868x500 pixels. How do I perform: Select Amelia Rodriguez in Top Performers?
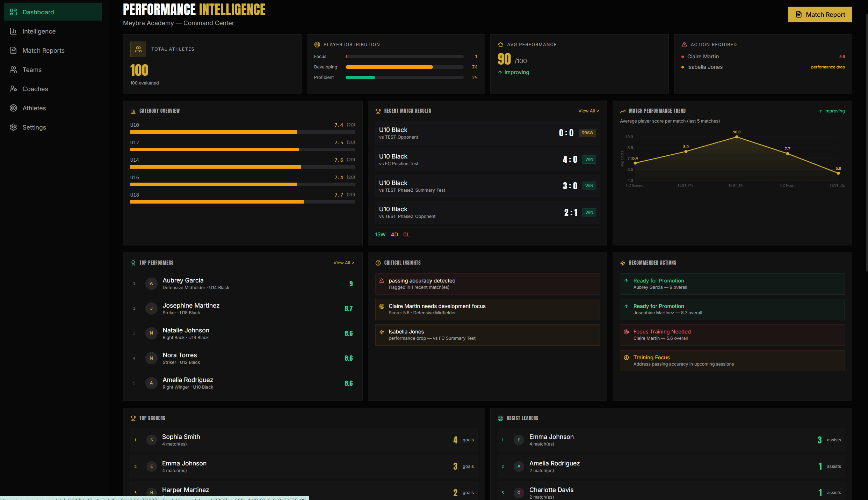click(243, 383)
